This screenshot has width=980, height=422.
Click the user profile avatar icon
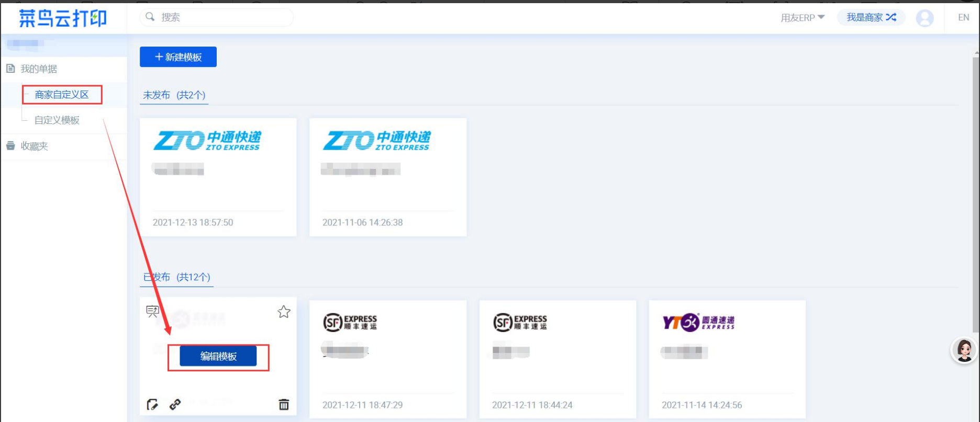[x=925, y=18]
